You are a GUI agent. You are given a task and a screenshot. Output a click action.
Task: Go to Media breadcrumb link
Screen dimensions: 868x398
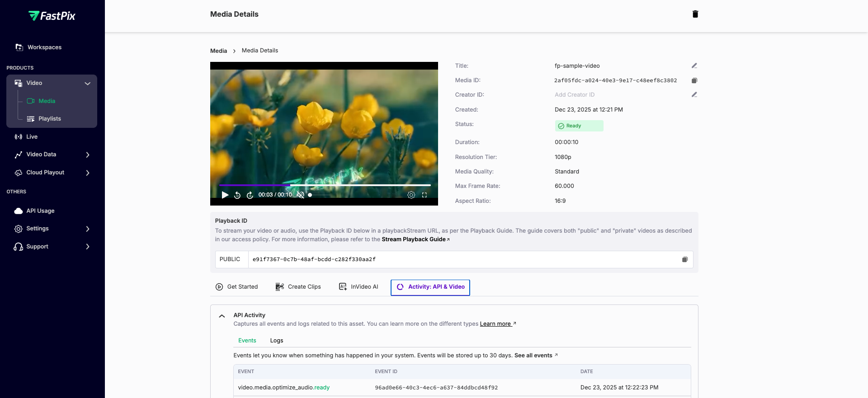point(218,51)
